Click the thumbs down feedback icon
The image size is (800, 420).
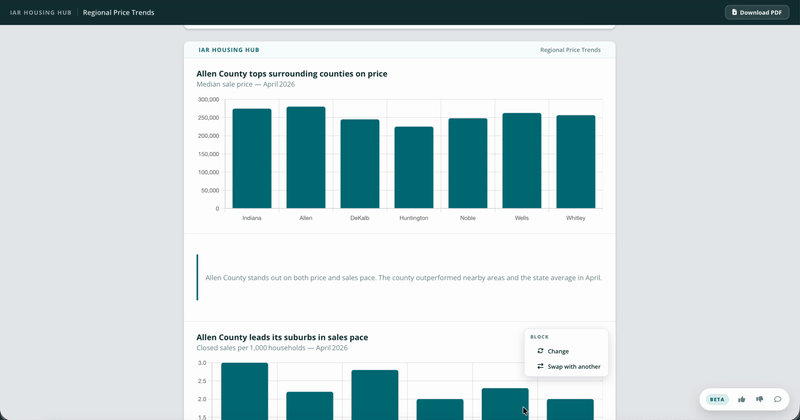click(760, 399)
